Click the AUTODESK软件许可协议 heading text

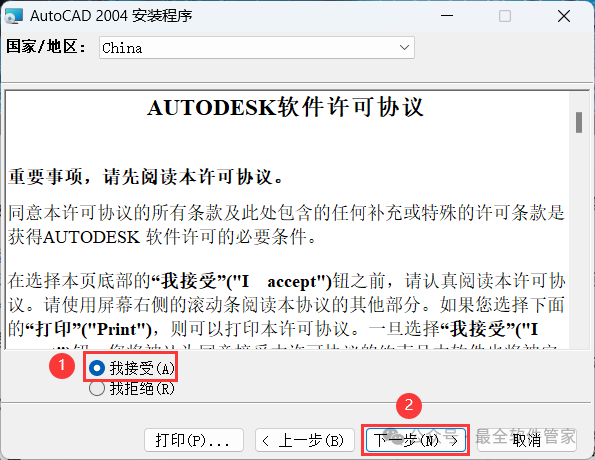click(285, 107)
